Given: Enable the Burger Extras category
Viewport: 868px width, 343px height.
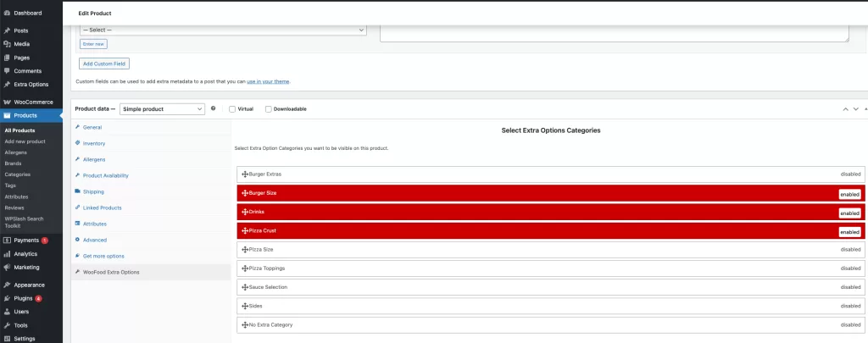Looking at the screenshot, I should click(850, 174).
